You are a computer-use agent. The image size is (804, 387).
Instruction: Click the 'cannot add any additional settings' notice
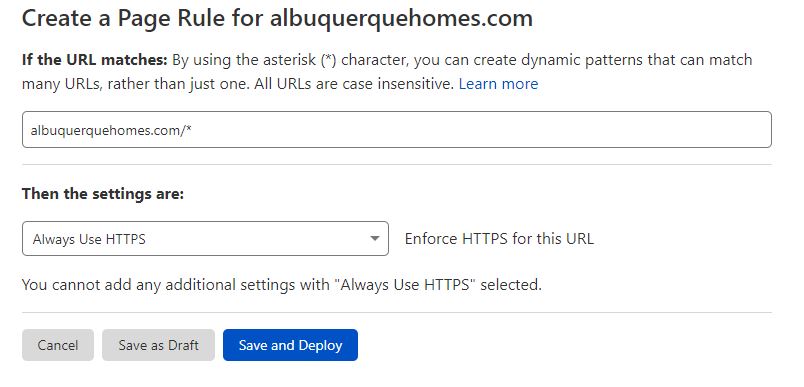click(282, 284)
